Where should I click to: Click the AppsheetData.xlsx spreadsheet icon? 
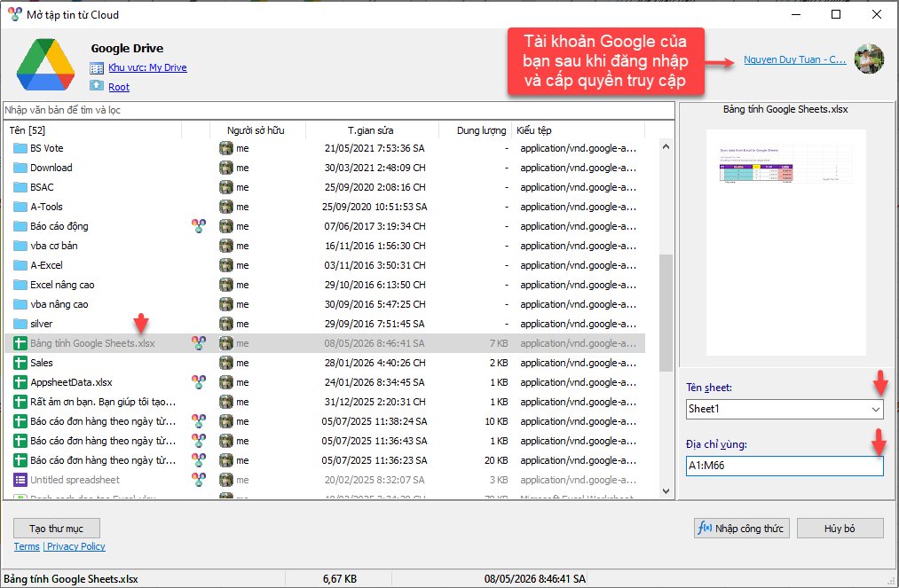pos(20,382)
